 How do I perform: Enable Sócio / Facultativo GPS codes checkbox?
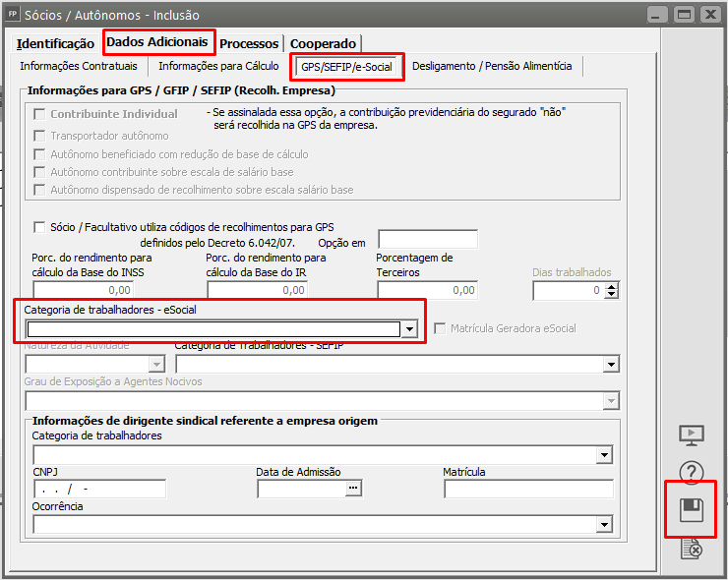39,225
